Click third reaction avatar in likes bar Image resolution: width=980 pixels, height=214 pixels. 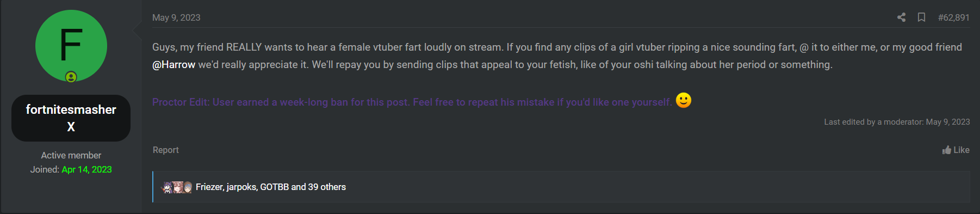(x=187, y=187)
